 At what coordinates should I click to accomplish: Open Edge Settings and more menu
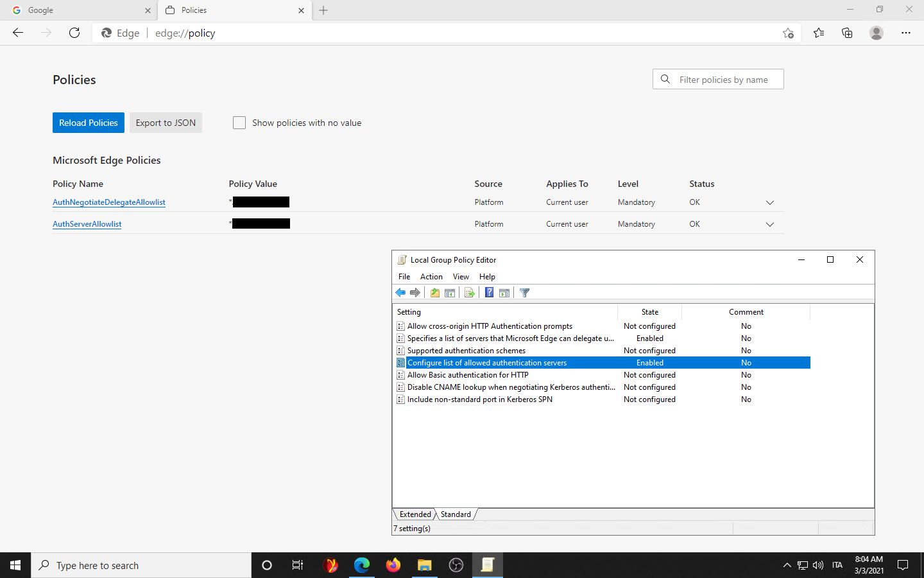[905, 33]
